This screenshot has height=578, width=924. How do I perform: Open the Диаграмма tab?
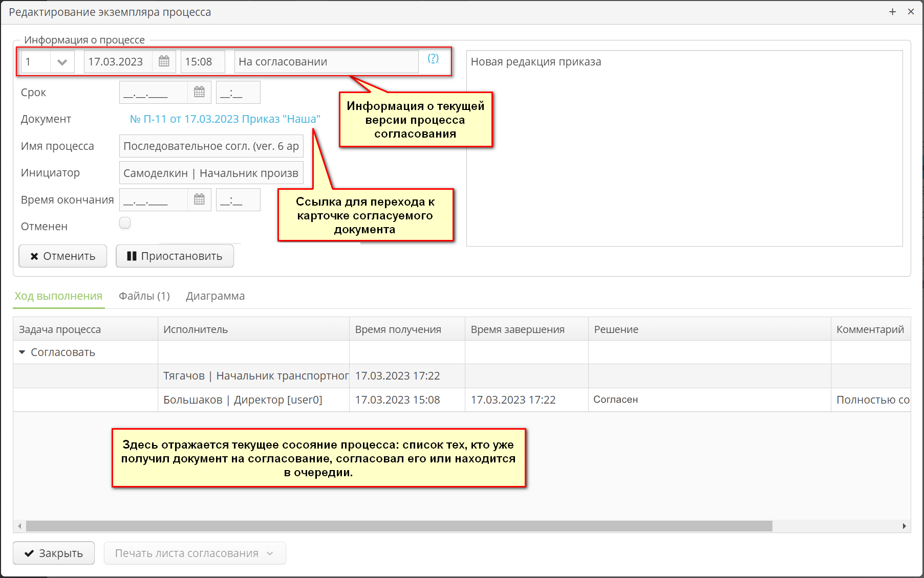click(215, 296)
